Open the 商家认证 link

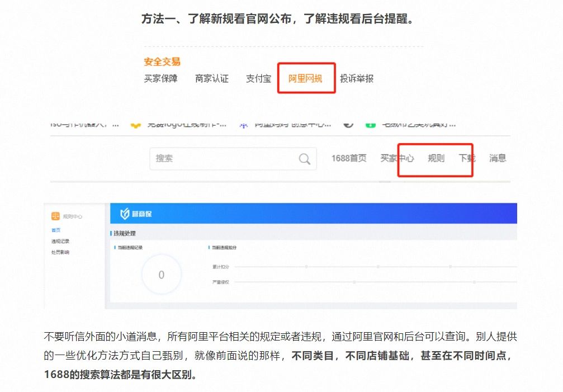coord(212,79)
